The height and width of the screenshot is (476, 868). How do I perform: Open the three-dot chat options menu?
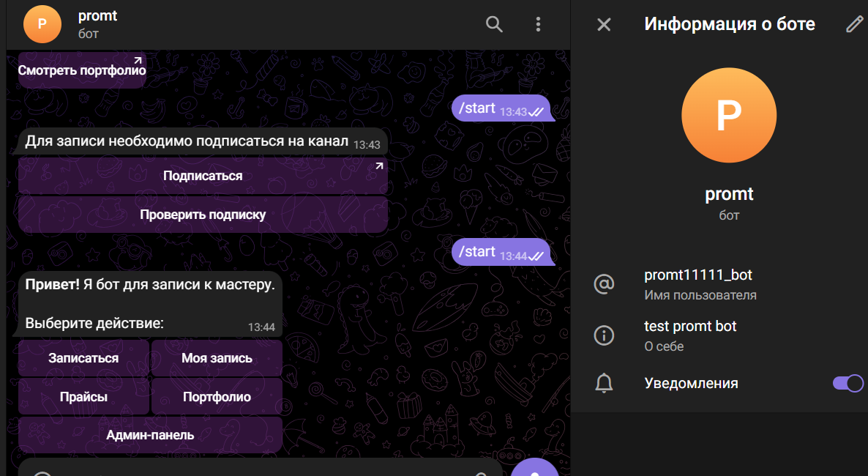click(537, 24)
